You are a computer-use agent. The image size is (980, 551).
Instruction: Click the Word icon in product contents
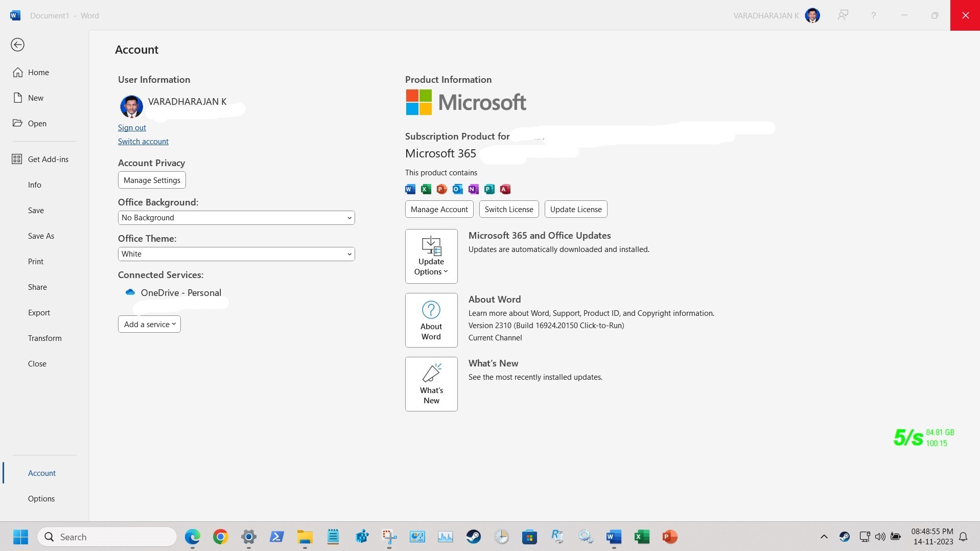[x=410, y=190]
